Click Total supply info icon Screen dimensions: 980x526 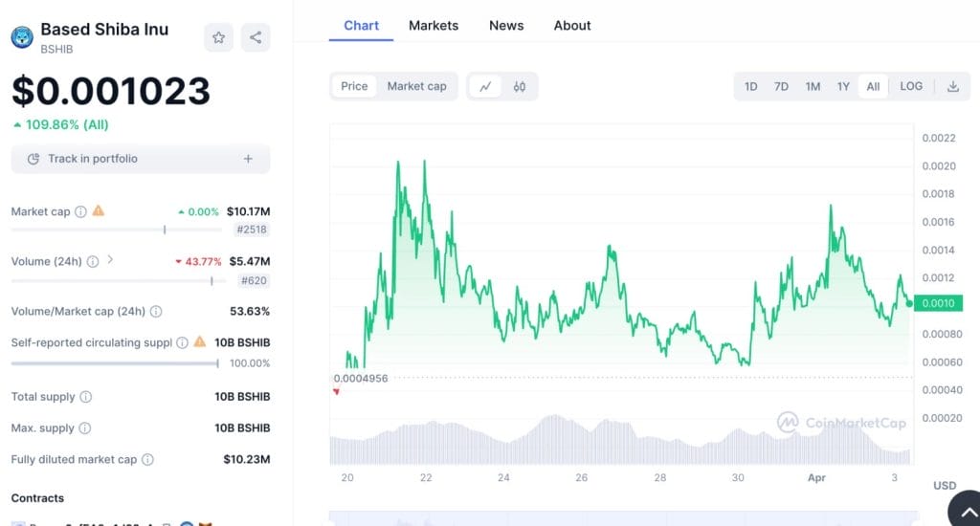[85, 397]
